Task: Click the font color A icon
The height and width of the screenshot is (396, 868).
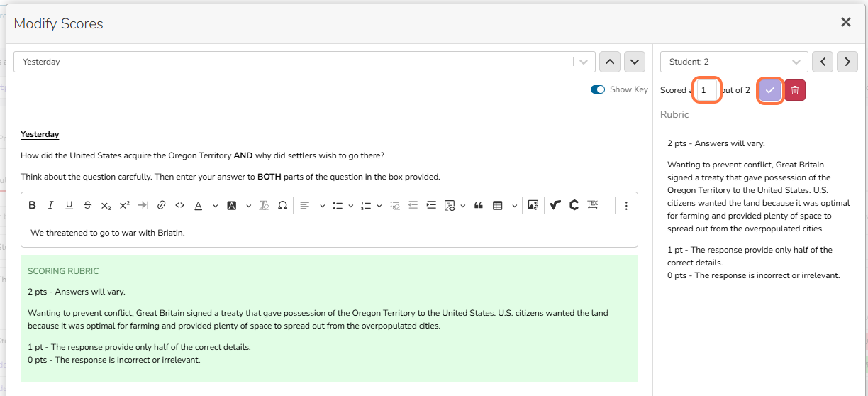Action: point(198,206)
